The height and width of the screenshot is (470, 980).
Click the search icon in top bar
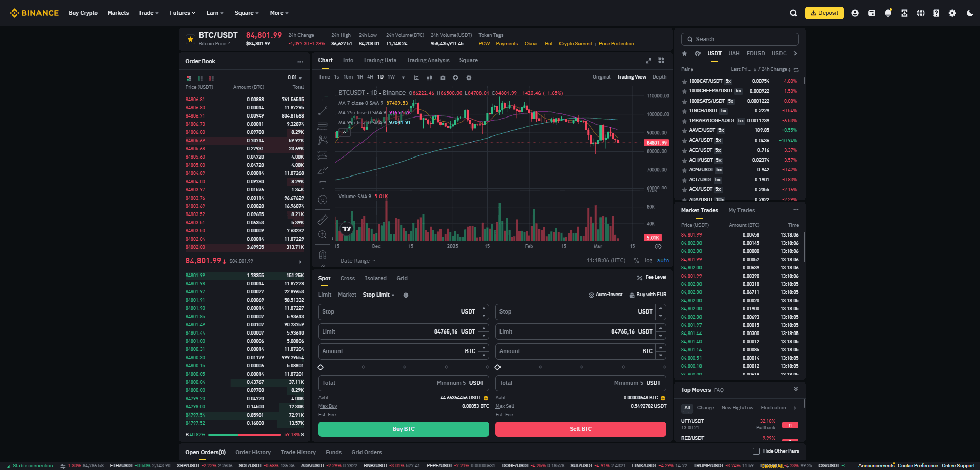click(x=793, y=13)
